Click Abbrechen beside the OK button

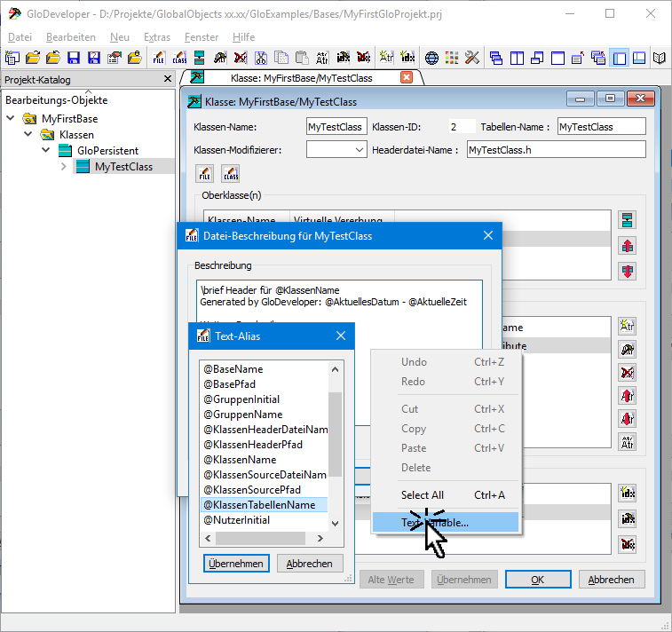click(x=611, y=580)
